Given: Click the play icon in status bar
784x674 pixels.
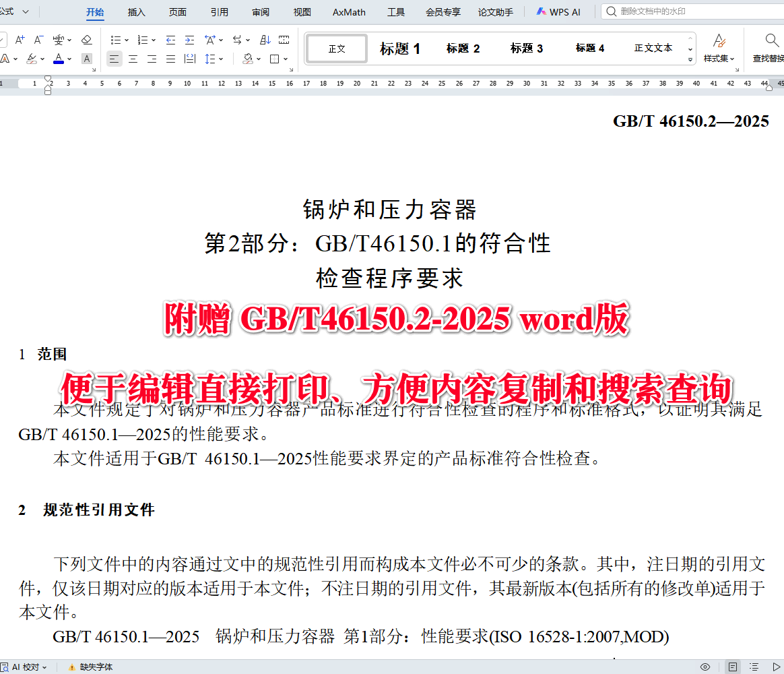Looking at the screenshot, I should pos(776,667).
